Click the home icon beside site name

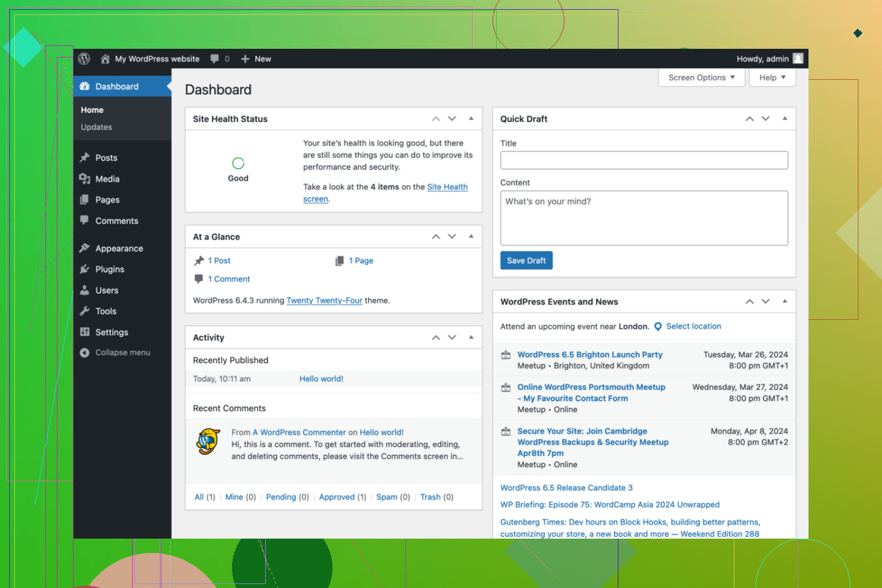105,59
